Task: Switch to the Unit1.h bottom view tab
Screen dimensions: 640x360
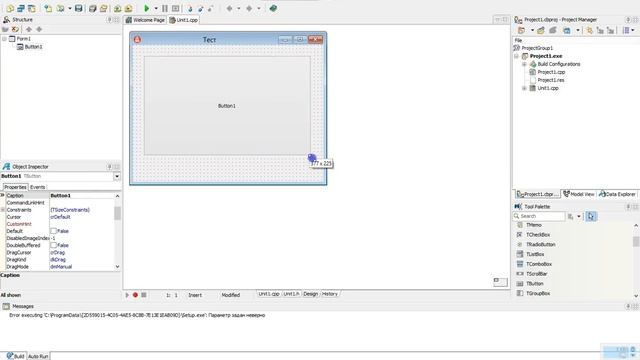Action: pyautogui.click(x=291, y=294)
